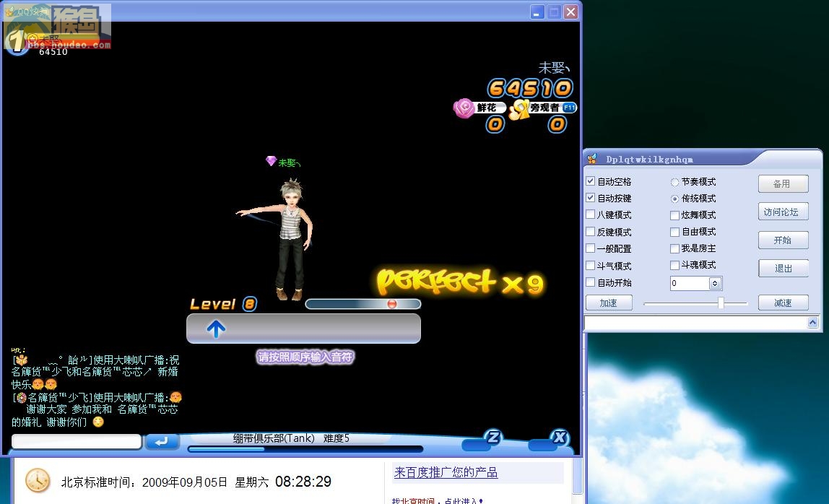Click the 鲜花 rose icon
This screenshot has height=504, width=829.
464,108
